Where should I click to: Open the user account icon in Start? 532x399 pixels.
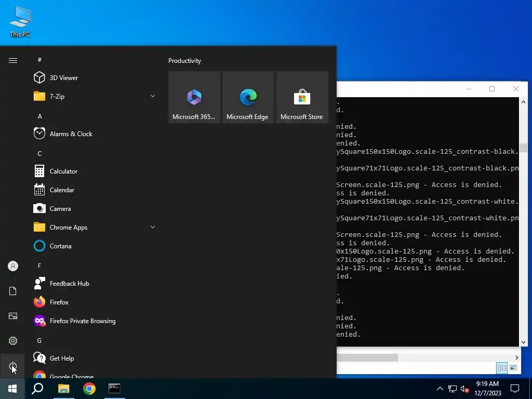13,266
